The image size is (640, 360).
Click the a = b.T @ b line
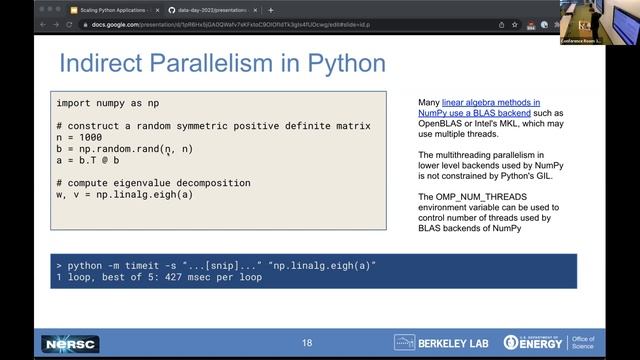[x=88, y=160]
